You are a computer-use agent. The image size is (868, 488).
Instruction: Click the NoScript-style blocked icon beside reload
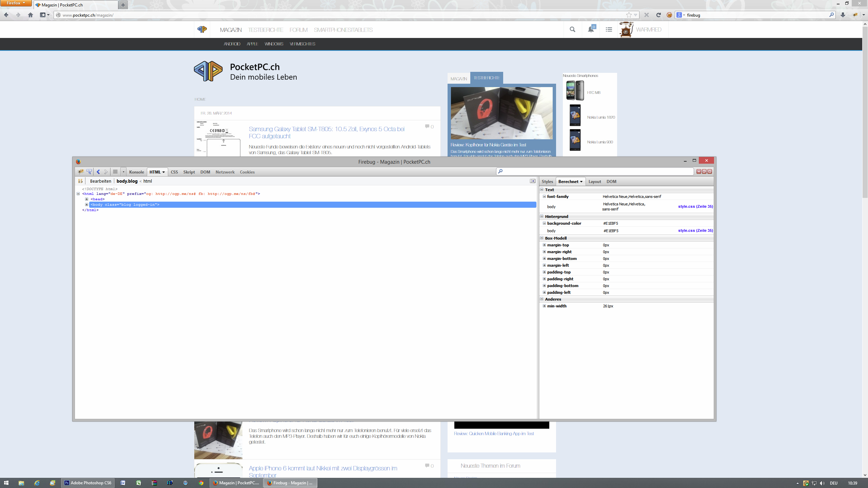tap(669, 15)
